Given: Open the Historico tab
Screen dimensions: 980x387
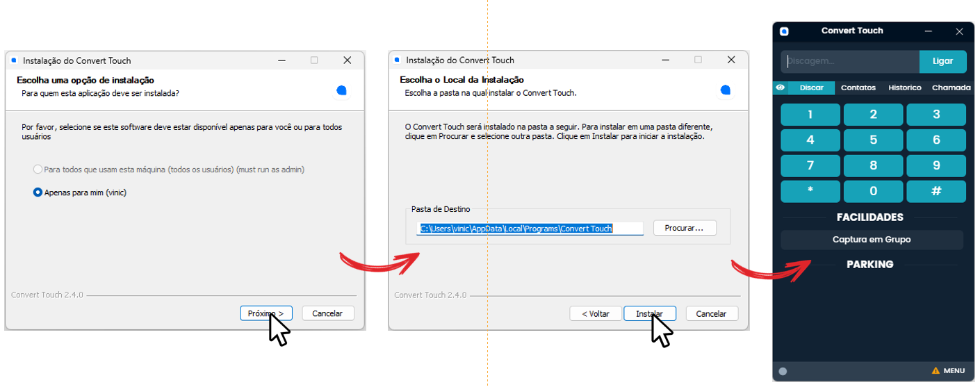Looking at the screenshot, I should (x=905, y=88).
